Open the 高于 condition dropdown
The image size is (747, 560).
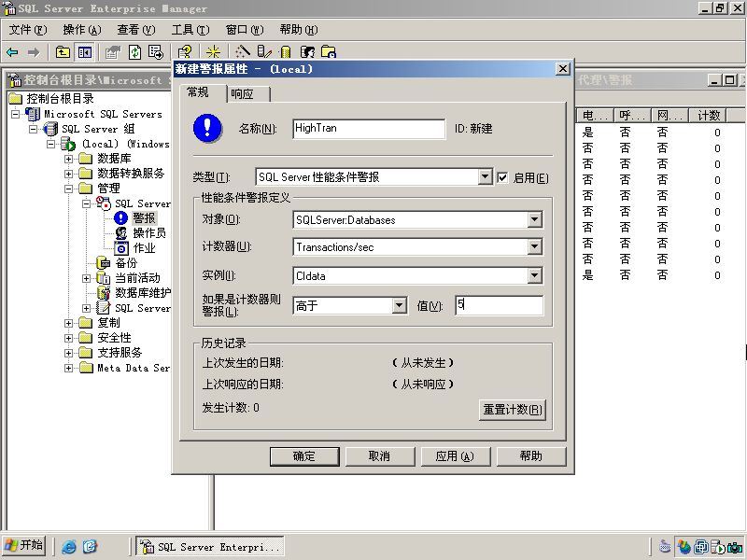(x=400, y=305)
